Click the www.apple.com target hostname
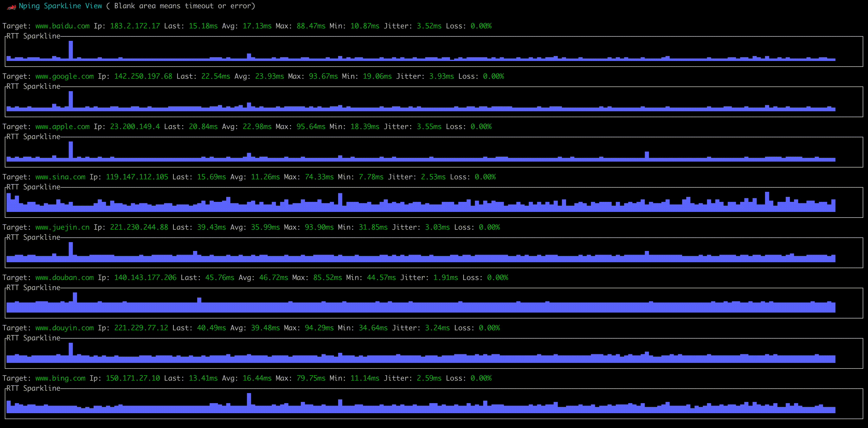The height and width of the screenshot is (428, 868). point(62,127)
